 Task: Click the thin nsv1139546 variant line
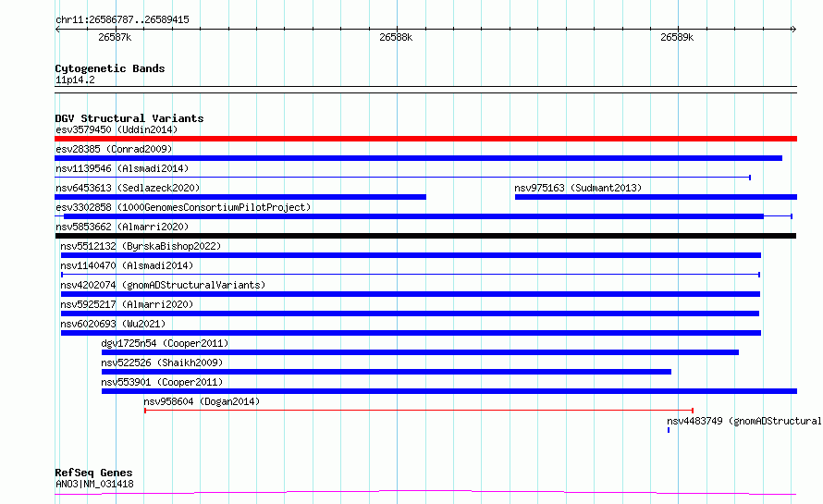[402, 178]
